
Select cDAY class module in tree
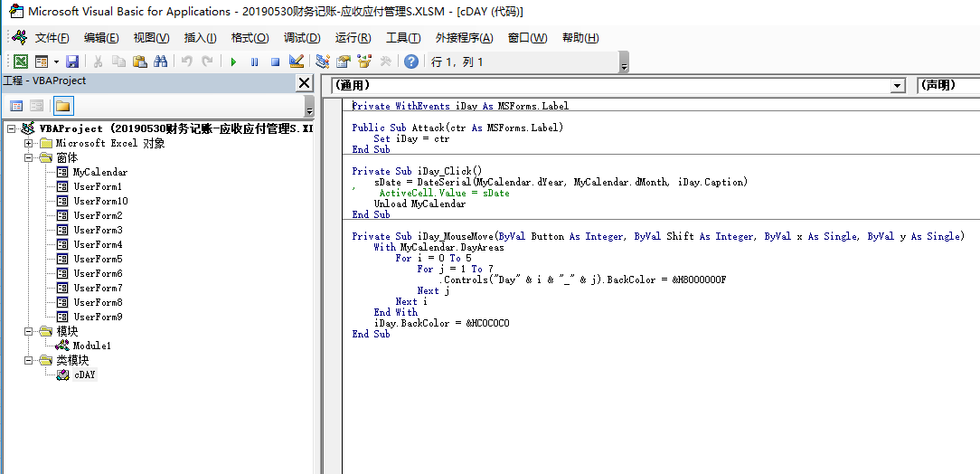(85, 374)
